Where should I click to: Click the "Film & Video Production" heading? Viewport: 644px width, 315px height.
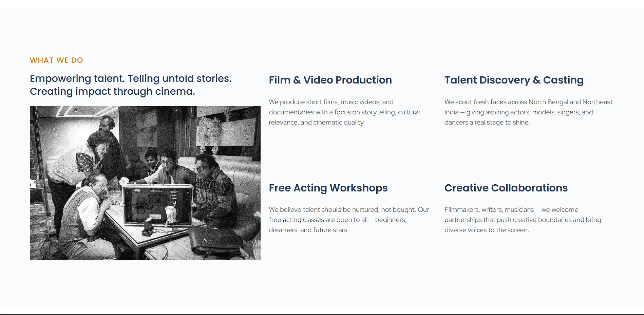click(x=330, y=80)
